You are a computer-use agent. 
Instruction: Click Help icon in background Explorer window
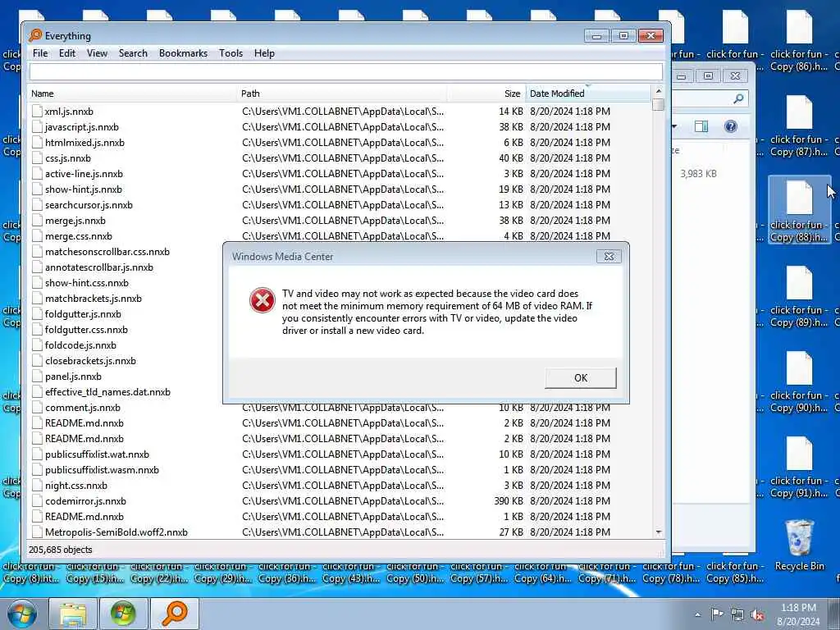pyautogui.click(x=730, y=126)
